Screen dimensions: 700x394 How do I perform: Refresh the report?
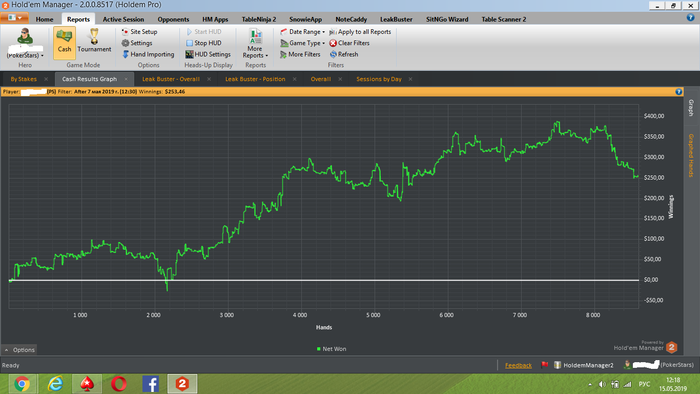[x=344, y=54]
